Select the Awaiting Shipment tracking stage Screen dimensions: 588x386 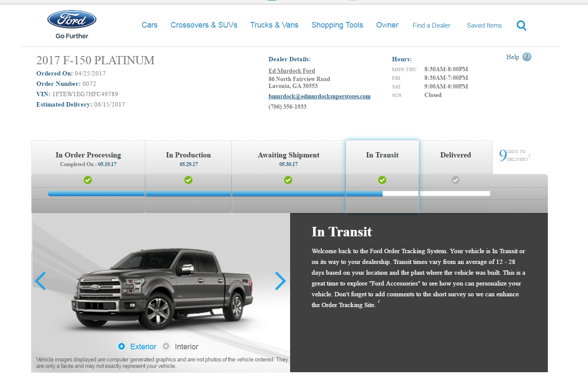point(288,155)
